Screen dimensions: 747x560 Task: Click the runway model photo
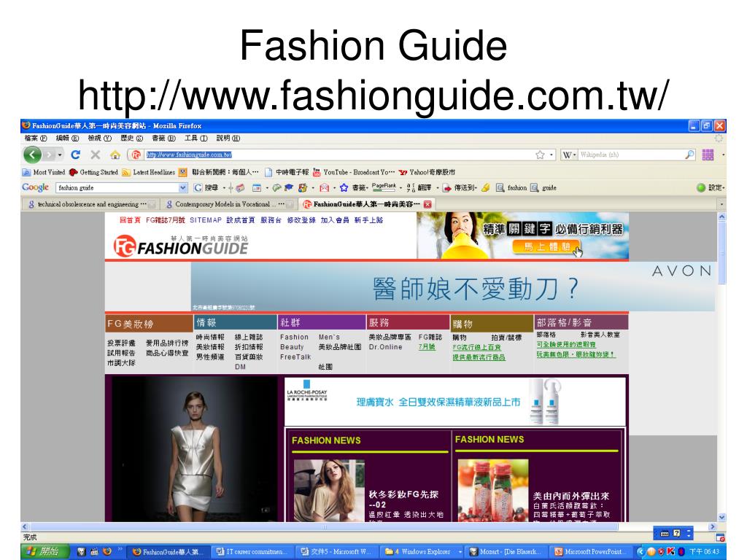[194, 449]
